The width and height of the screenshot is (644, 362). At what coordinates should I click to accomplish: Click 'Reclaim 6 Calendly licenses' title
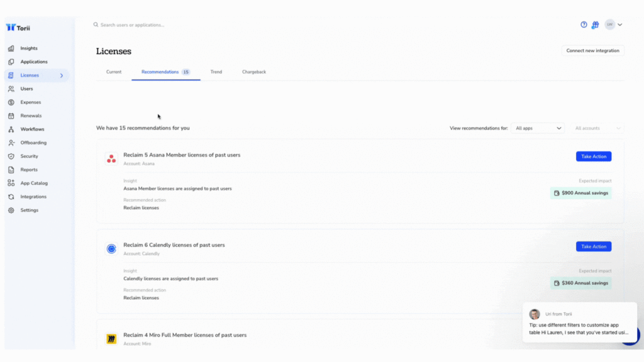[x=174, y=245]
